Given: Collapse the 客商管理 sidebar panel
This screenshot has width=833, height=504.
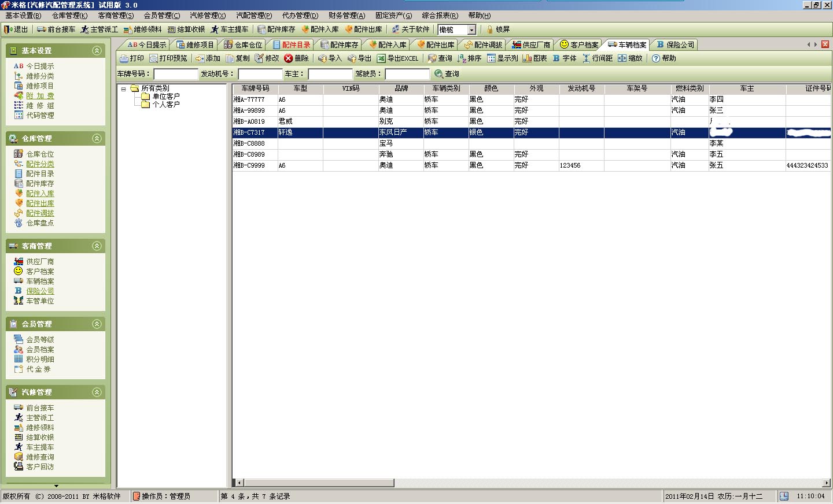Looking at the screenshot, I should [97, 246].
